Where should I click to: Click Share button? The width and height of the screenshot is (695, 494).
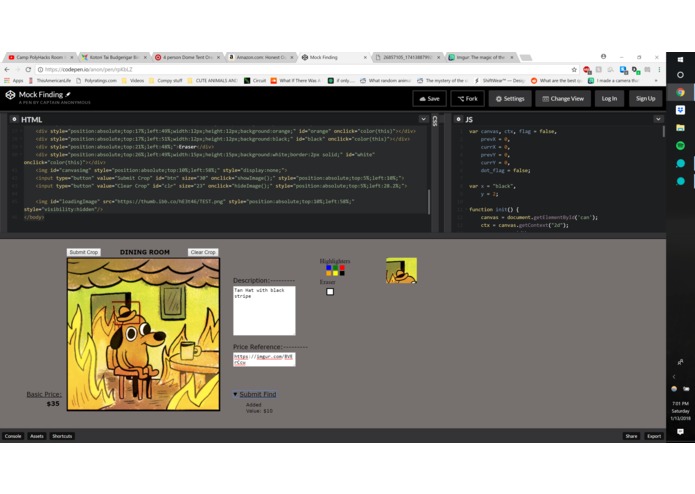[631, 436]
